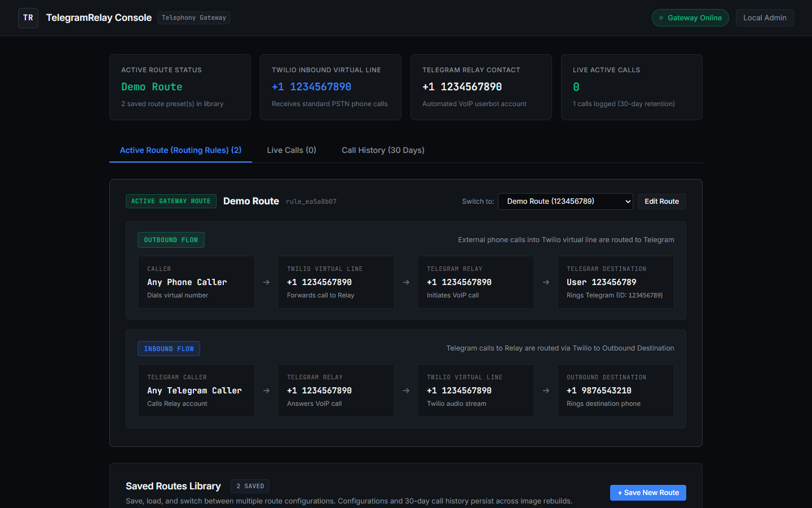This screenshot has height=508, width=812.
Task: Click '2 saved route preset(s) in library'
Action: click(173, 104)
